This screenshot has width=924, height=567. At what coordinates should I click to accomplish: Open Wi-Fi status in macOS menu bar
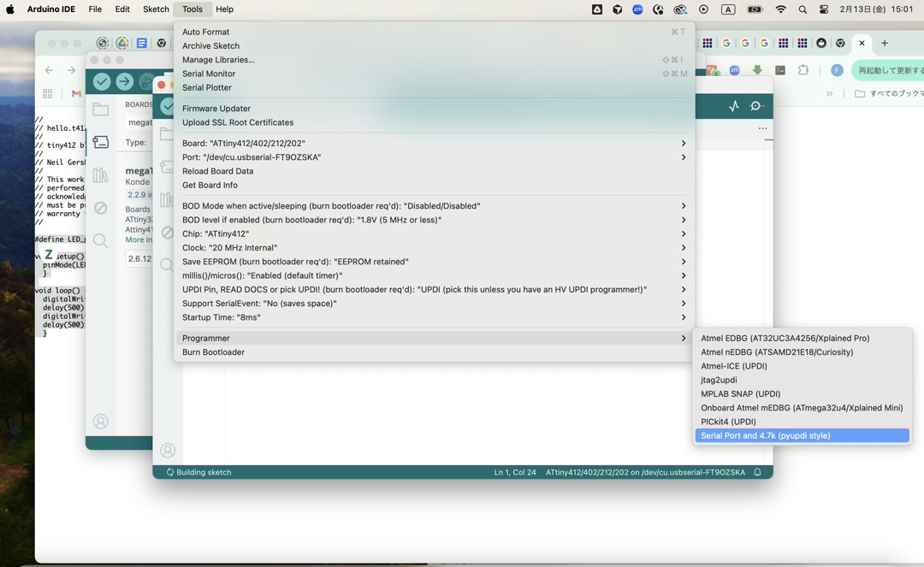[781, 9]
